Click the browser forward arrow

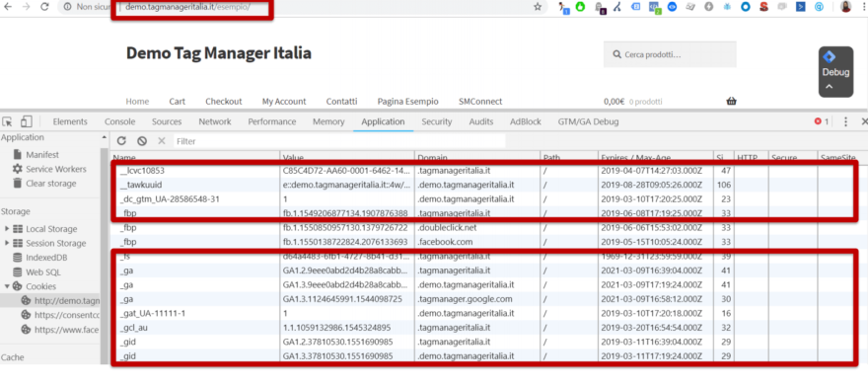pyautogui.click(x=27, y=7)
